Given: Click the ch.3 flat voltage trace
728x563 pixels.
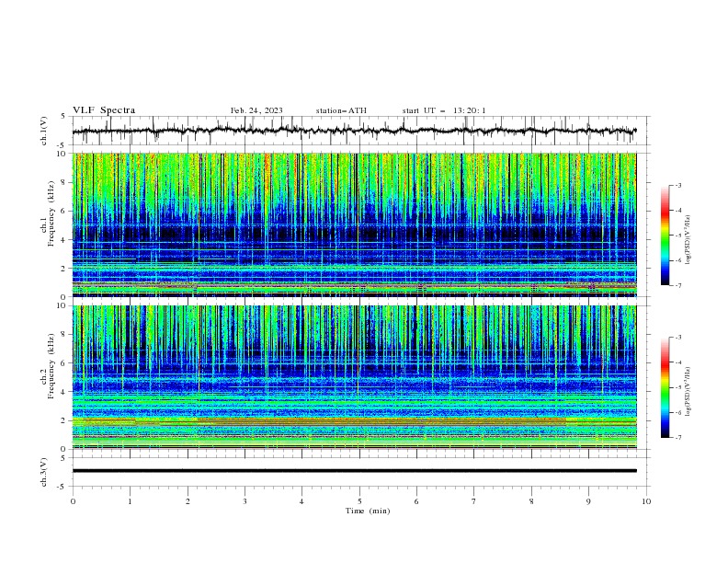Looking at the screenshot, I should tap(354, 471).
